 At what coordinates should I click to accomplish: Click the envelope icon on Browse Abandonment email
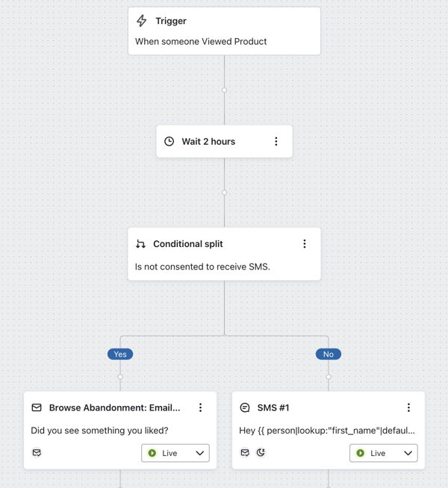coord(37,407)
